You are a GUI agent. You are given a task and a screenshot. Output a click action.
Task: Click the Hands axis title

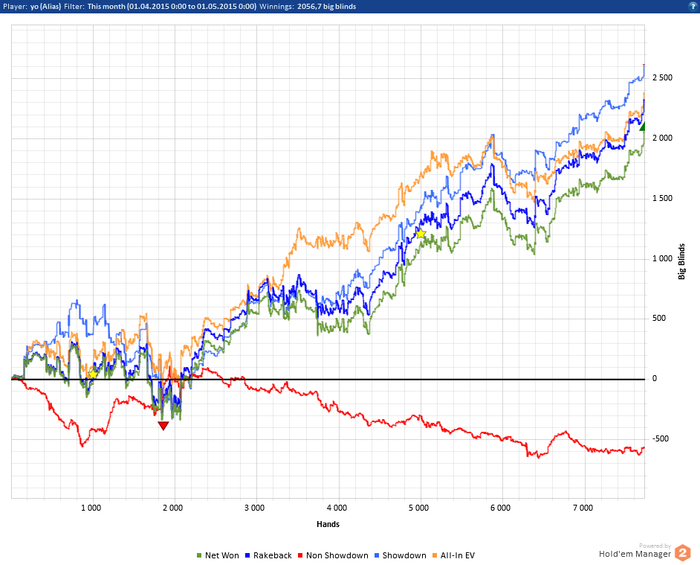(x=328, y=524)
